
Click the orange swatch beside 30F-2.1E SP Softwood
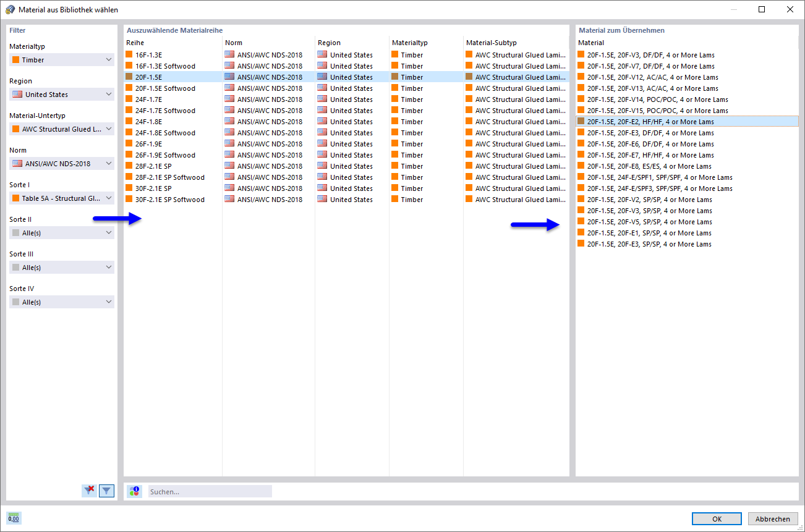pyautogui.click(x=129, y=199)
